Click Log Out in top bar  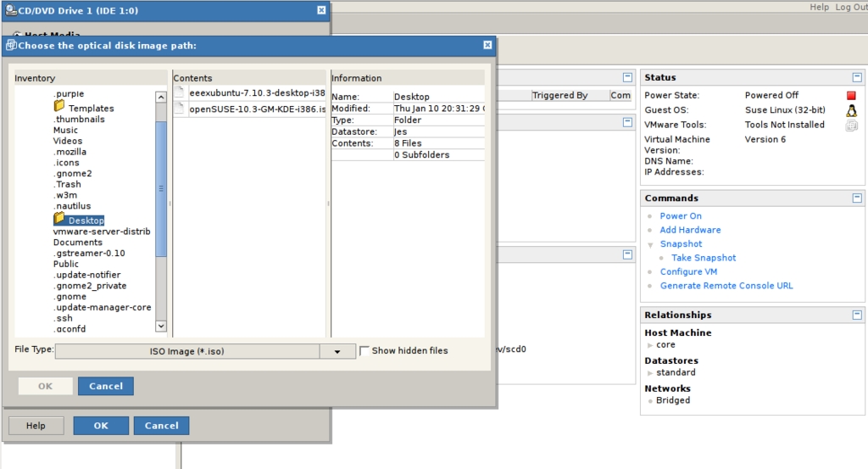click(x=850, y=7)
